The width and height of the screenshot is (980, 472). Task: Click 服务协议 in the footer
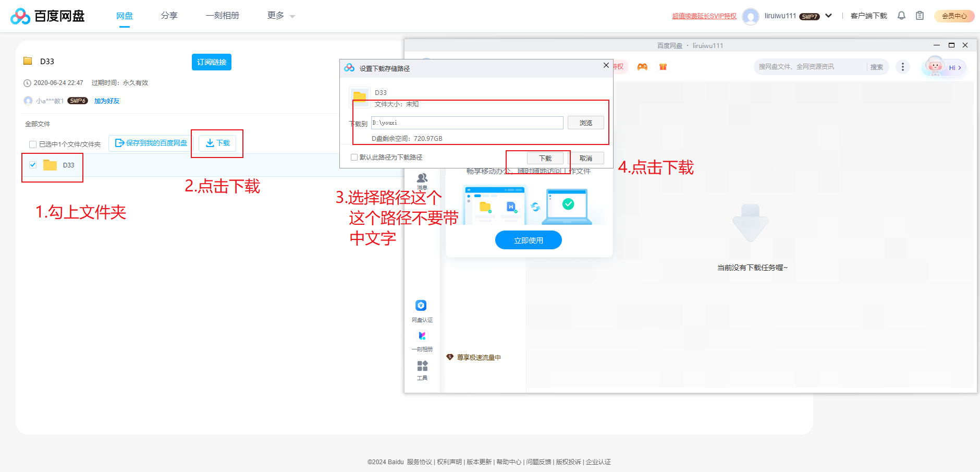tap(420, 462)
